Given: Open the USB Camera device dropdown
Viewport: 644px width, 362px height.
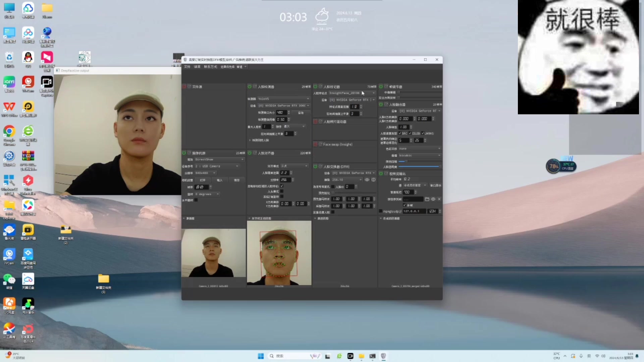Looking at the screenshot, I should 217,166.
